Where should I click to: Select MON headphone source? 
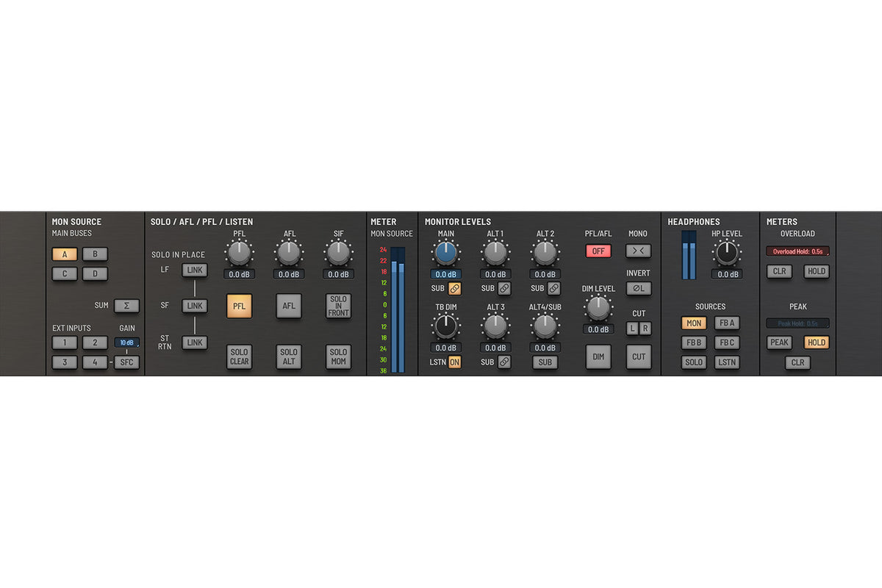point(694,323)
